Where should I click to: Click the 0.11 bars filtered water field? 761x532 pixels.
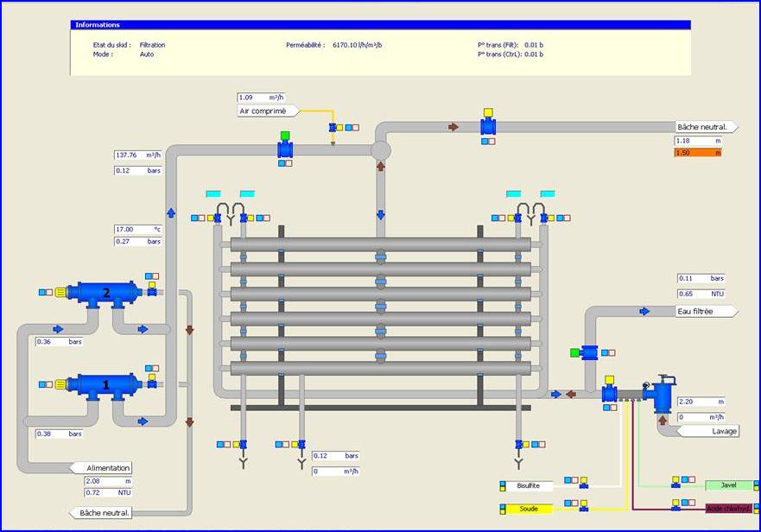click(x=701, y=279)
